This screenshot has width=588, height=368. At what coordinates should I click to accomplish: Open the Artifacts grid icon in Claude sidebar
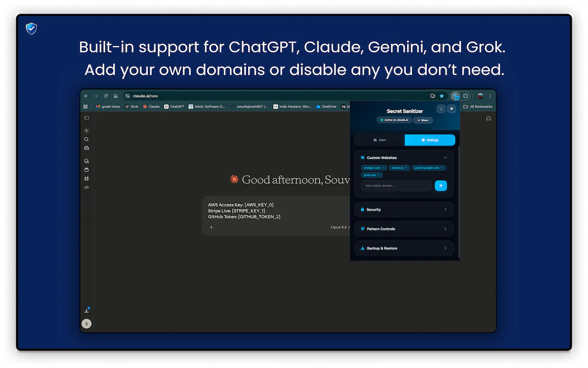click(86, 178)
